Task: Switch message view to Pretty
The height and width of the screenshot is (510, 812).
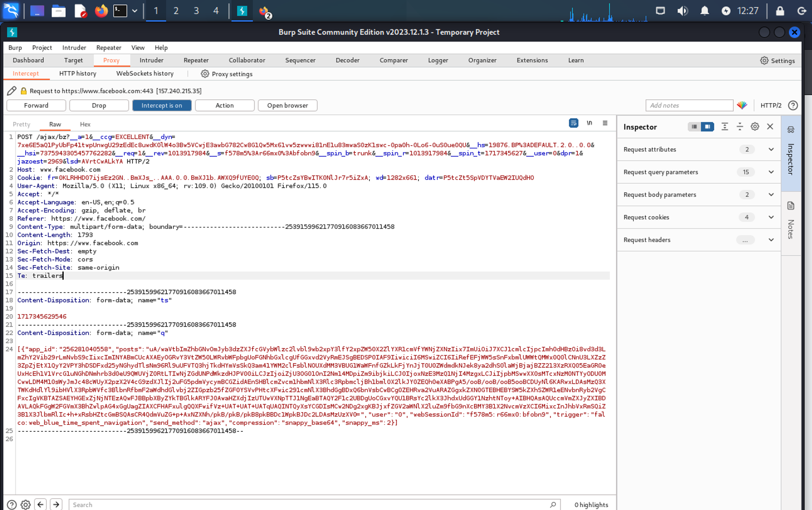Action: pyautogui.click(x=22, y=124)
